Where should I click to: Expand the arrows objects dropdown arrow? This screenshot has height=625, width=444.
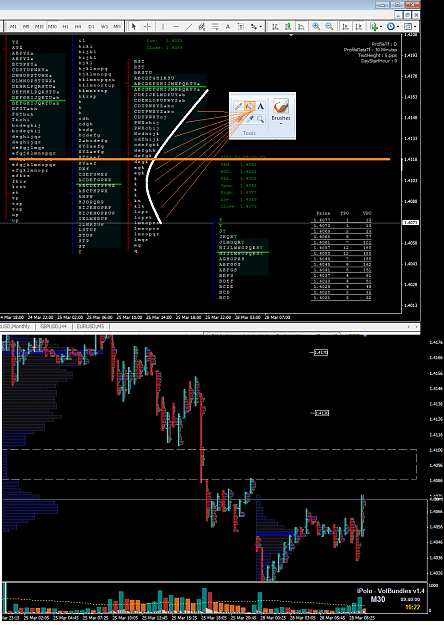coord(261,27)
